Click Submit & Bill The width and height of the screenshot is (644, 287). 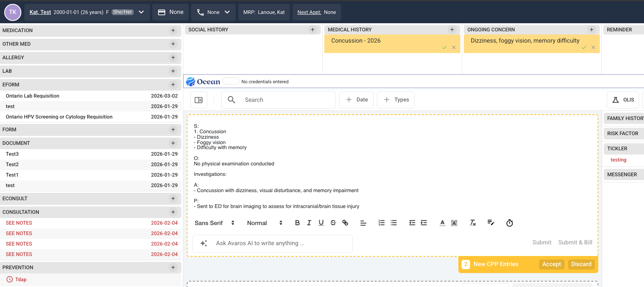click(575, 242)
